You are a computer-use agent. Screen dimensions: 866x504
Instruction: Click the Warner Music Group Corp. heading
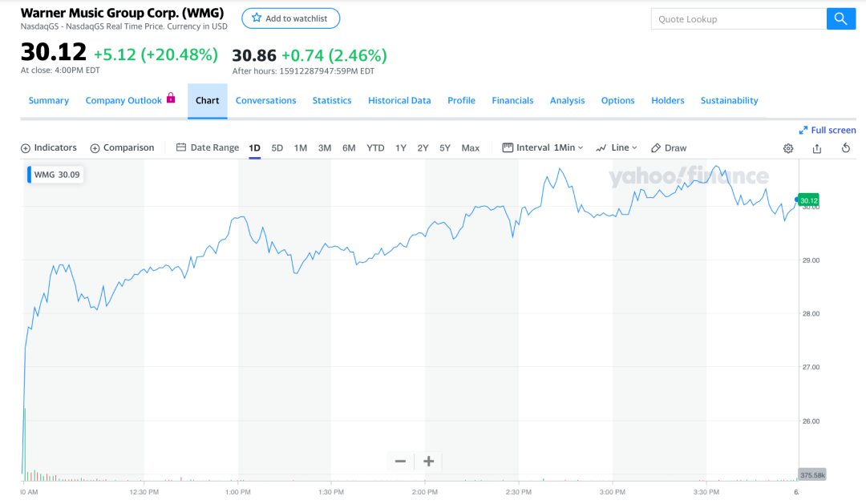tap(122, 13)
